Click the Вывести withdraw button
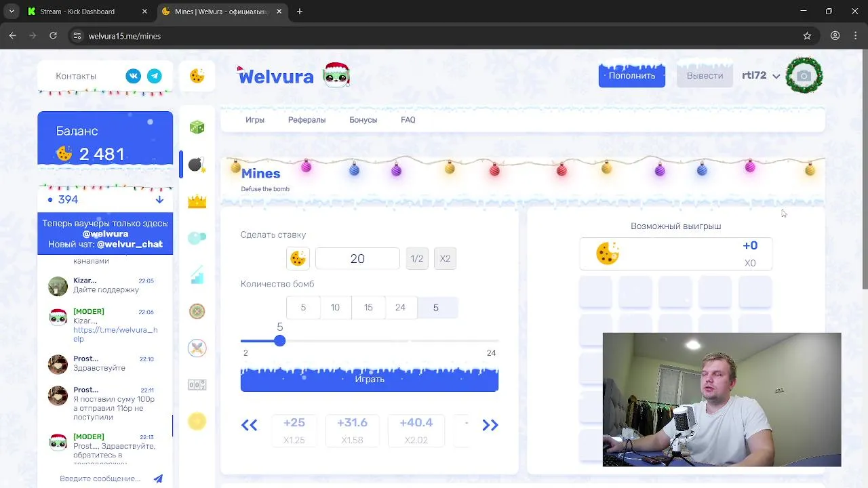 [x=705, y=75]
